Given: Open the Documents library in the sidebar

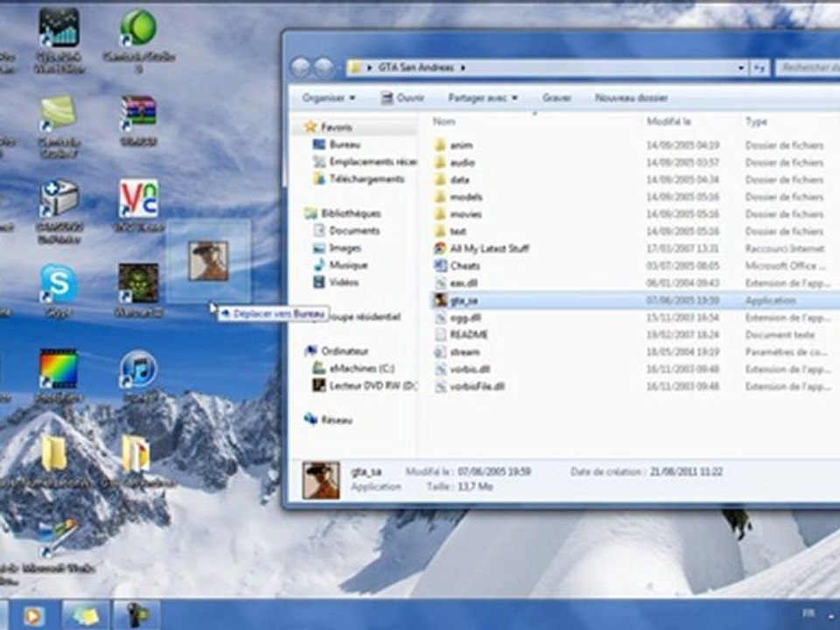Looking at the screenshot, I should point(346,230).
